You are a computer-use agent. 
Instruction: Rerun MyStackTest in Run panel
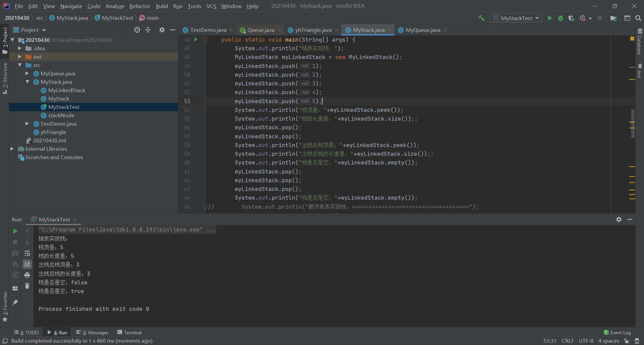15,231
